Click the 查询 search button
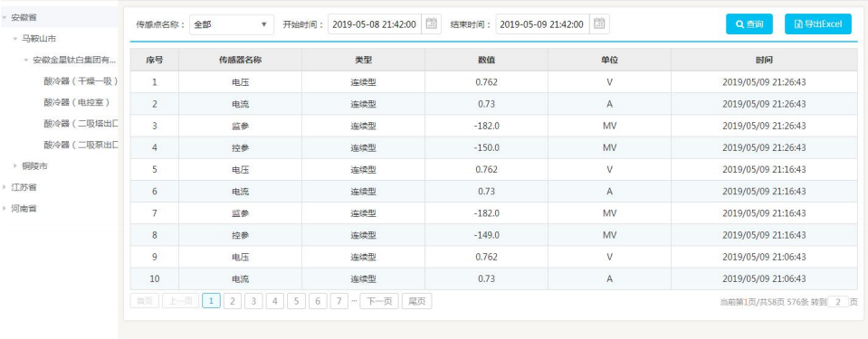868x339 pixels. click(749, 24)
